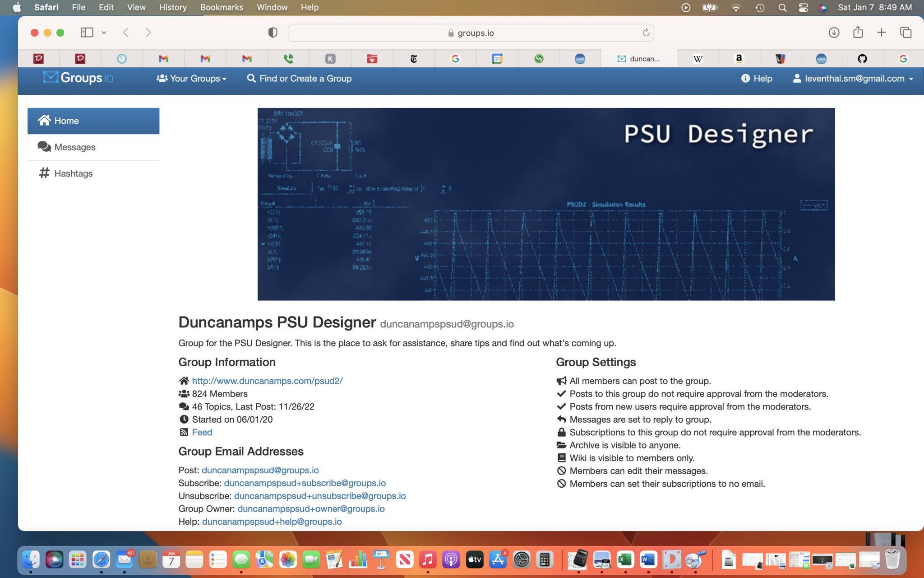
Task: Click the "824 Members" text
Action: (x=220, y=394)
